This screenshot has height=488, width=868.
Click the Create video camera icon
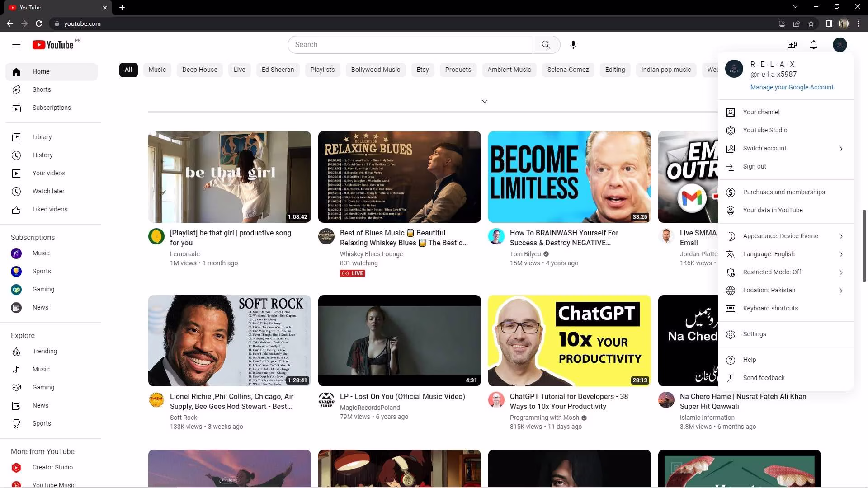click(x=792, y=45)
